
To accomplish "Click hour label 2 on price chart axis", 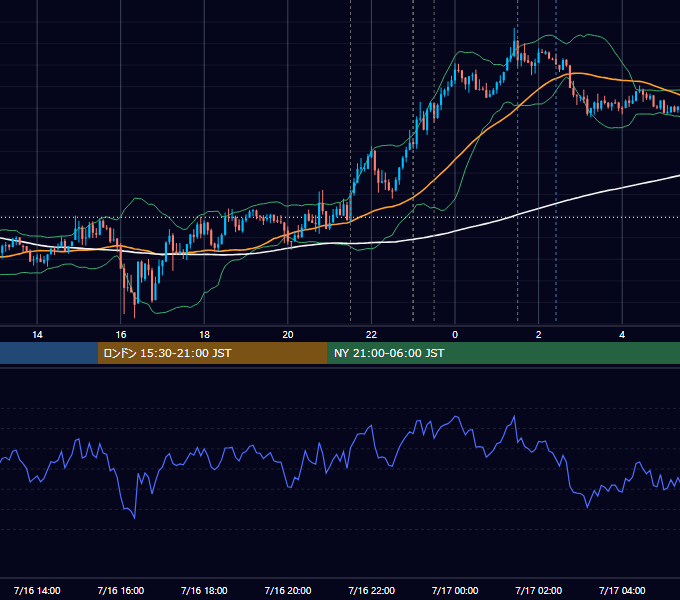I will (538, 335).
